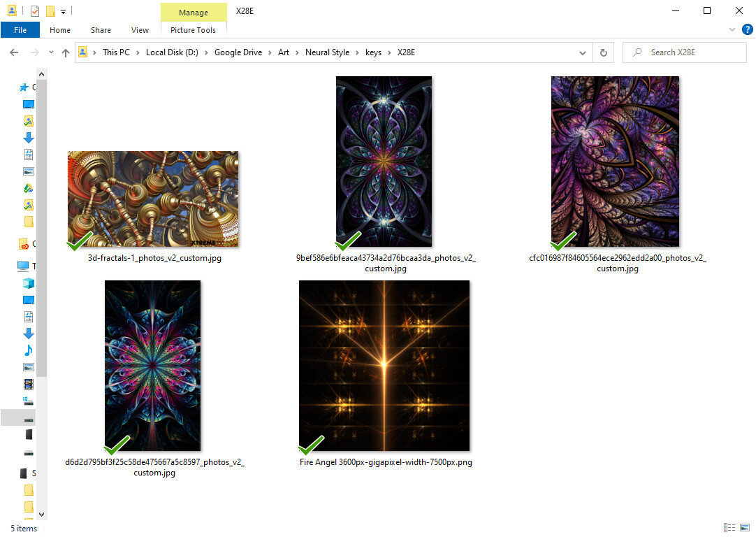Screen dimensions: 756x537
Task: Open Downloads arrow under Quick access
Action: [x=29, y=138]
